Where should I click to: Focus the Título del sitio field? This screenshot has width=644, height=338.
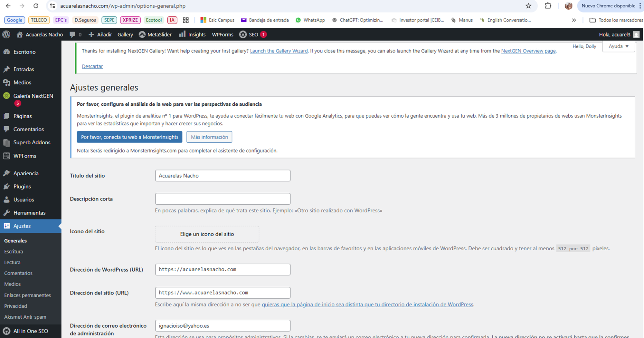pyautogui.click(x=223, y=176)
